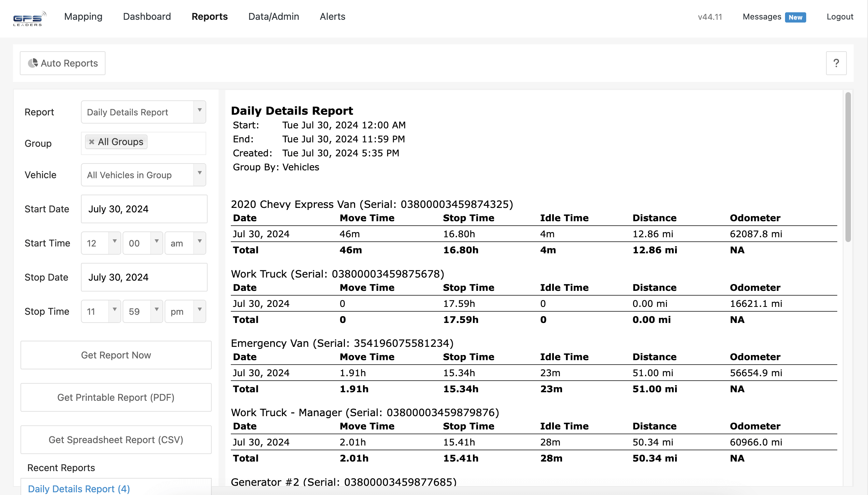The image size is (868, 495).
Task: Open the Stop Time hour dropdown
Action: click(101, 311)
